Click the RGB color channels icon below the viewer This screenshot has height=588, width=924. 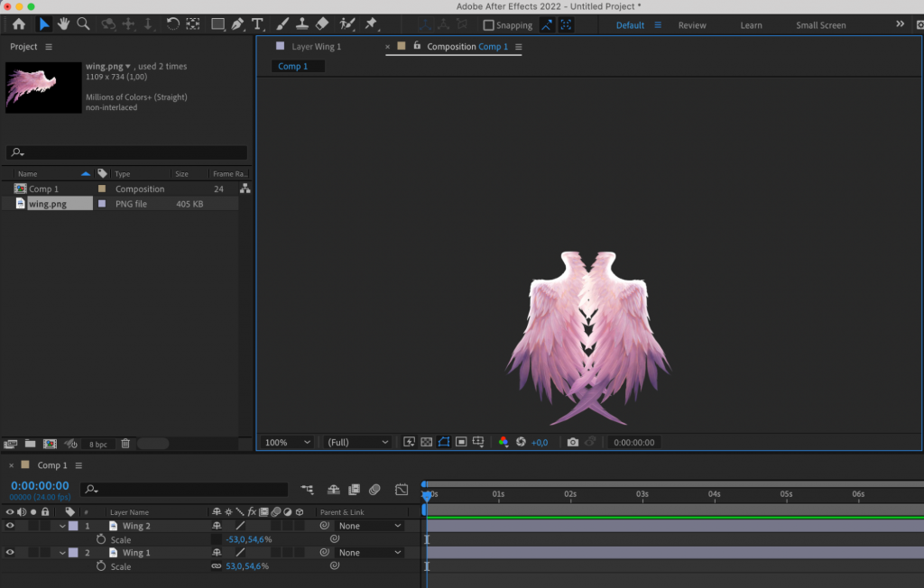(x=503, y=442)
